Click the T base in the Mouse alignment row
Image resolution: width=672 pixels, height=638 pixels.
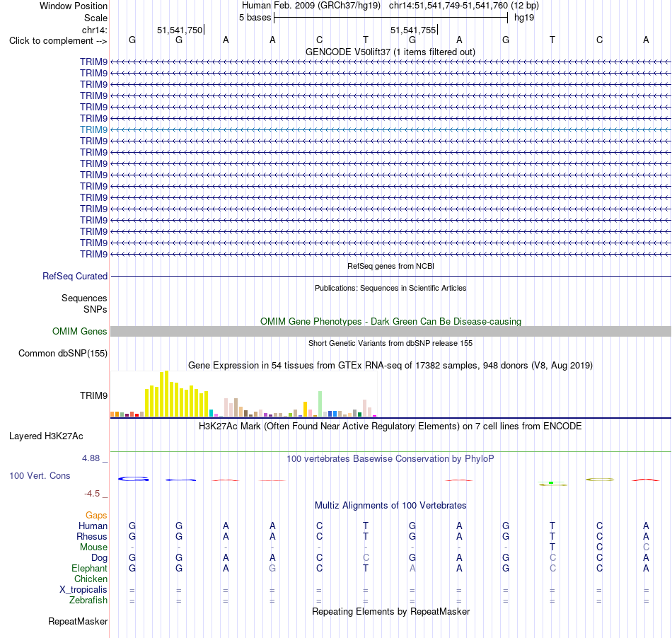[x=552, y=547]
